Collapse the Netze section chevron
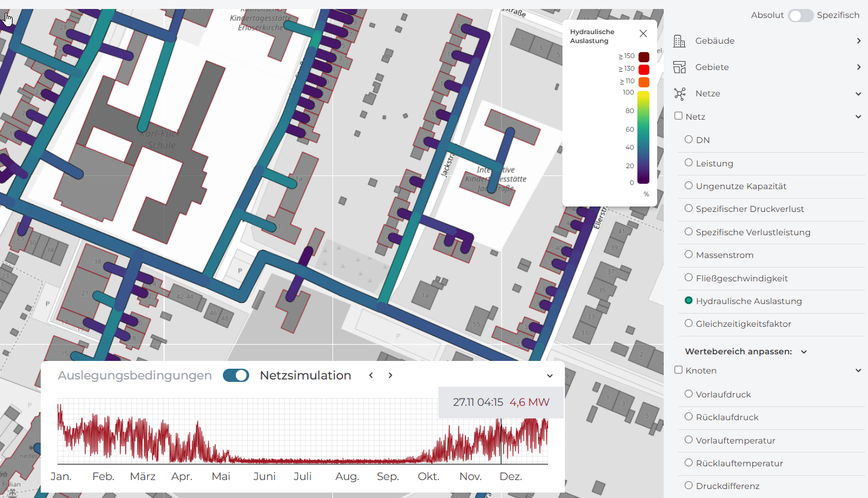The image size is (868, 498). [x=859, y=93]
